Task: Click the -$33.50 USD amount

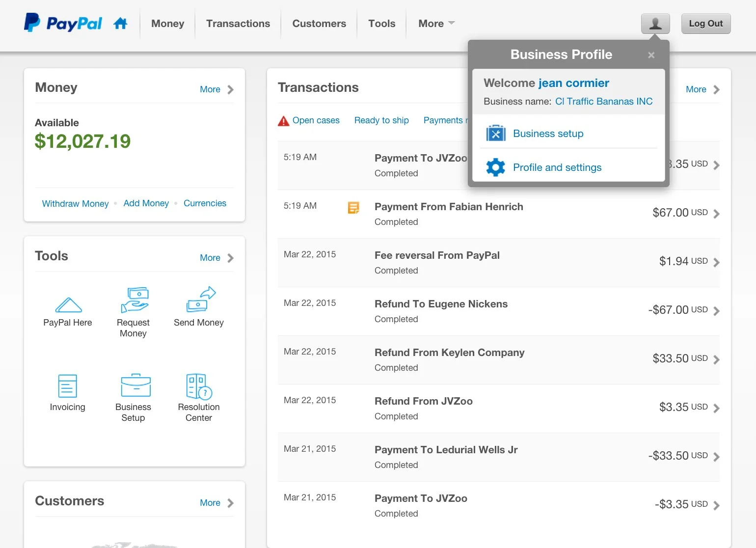Action: [x=678, y=456]
